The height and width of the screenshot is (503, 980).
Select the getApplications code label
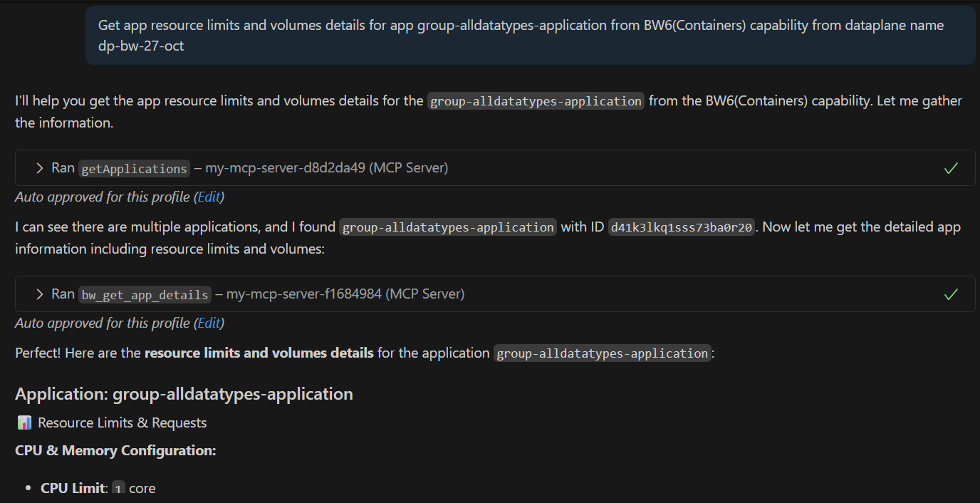coord(134,169)
